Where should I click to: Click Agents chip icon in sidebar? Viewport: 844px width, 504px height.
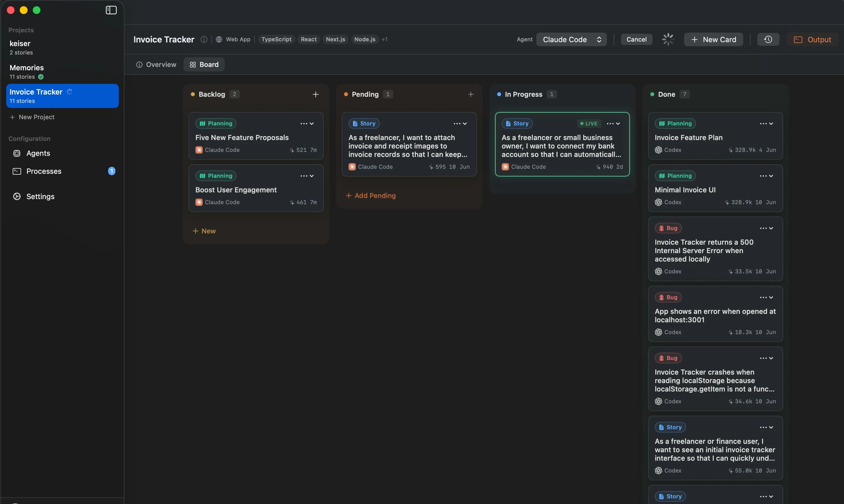coord(17,154)
